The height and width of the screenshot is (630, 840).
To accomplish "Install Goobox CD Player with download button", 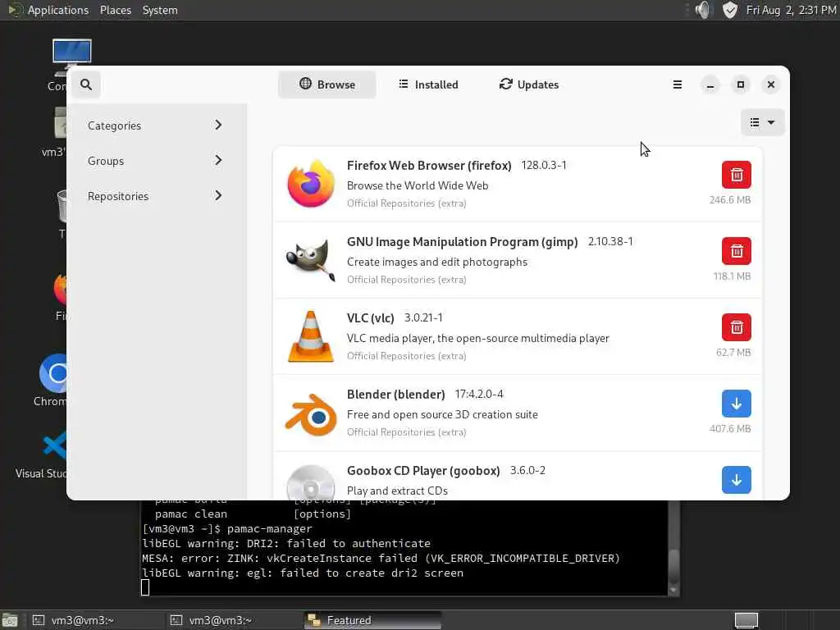I will coord(736,479).
